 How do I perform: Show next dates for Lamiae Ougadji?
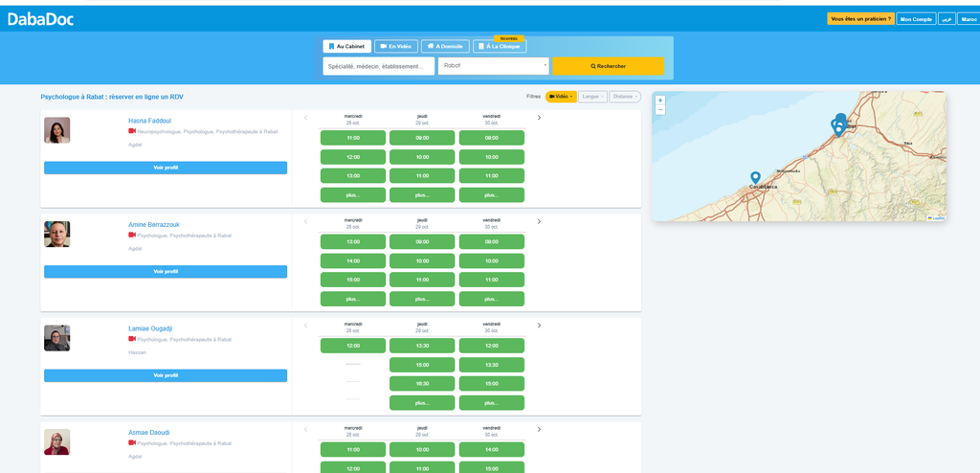point(539,326)
